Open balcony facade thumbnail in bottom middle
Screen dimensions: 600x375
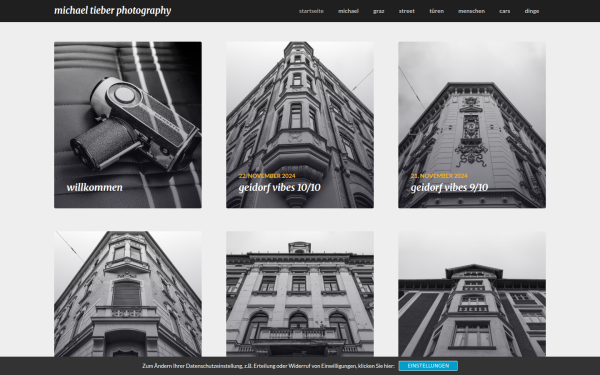tap(300, 294)
